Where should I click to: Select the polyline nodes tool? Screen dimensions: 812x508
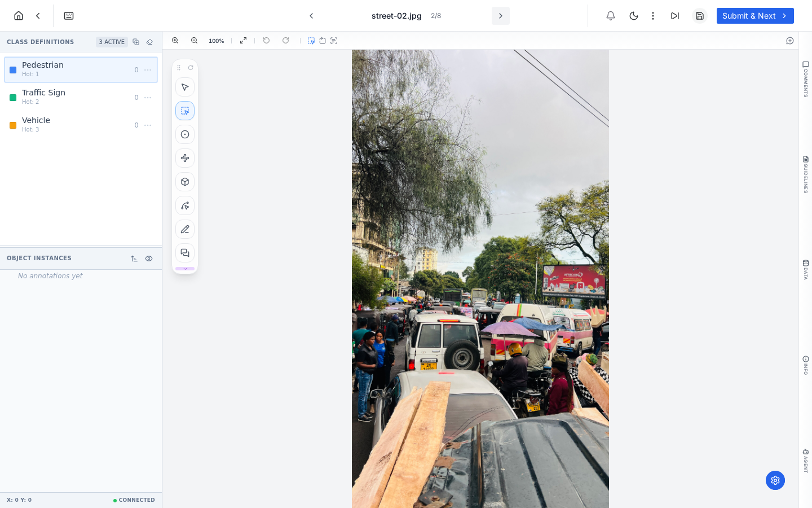pos(185,158)
